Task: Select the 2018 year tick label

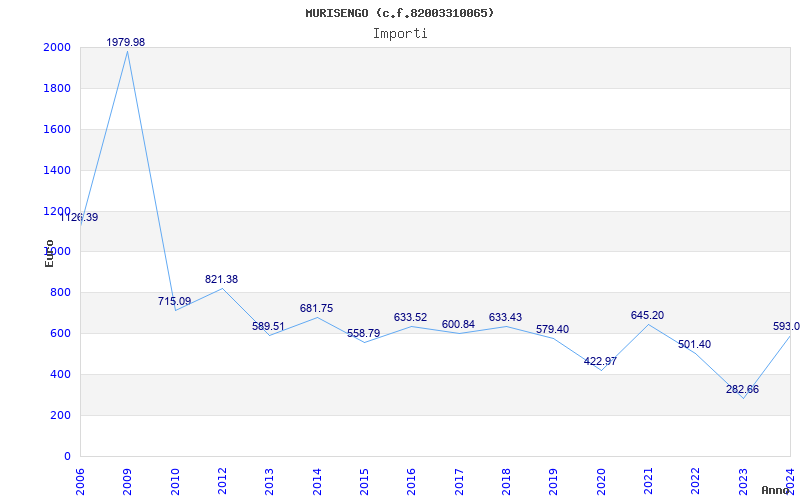Action: click(506, 481)
